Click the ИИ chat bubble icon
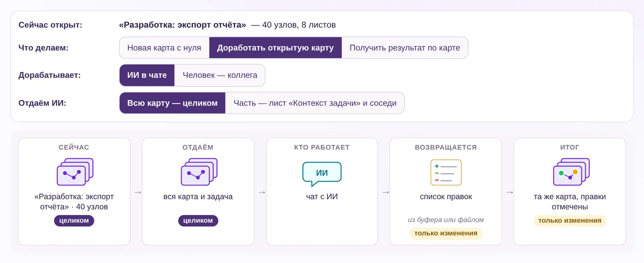This screenshot has width=644, height=263. click(322, 174)
